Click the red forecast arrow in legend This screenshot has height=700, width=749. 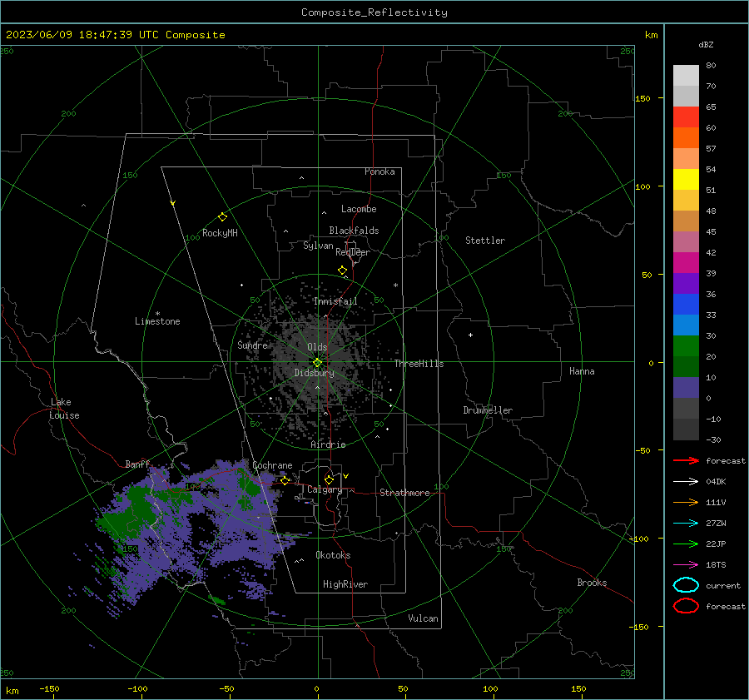(x=686, y=460)
